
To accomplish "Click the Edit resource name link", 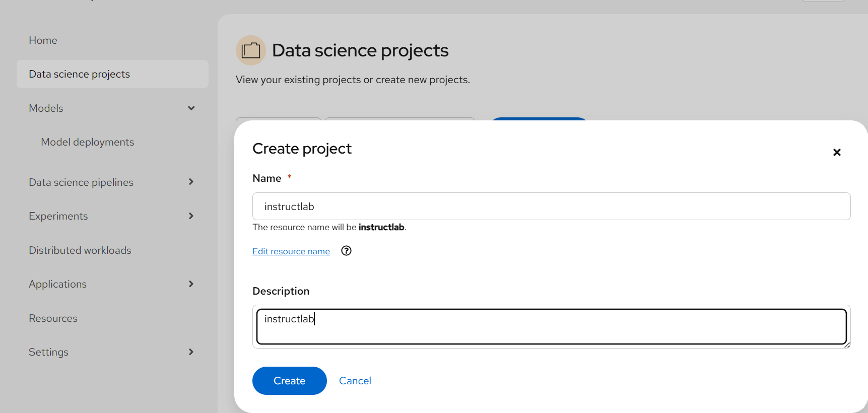I will pyautogui.click(x=291, y=251).
